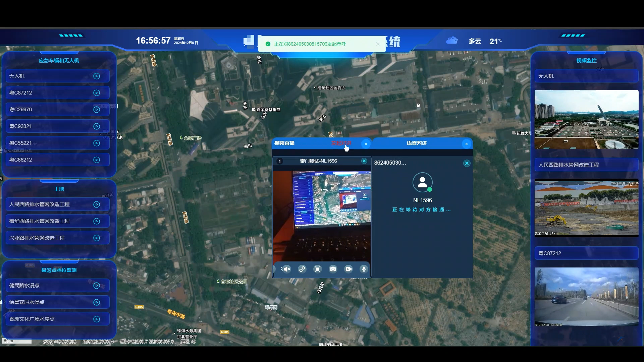
Task: Start recording with the video camera icon
Action: (x=348, y=269)
